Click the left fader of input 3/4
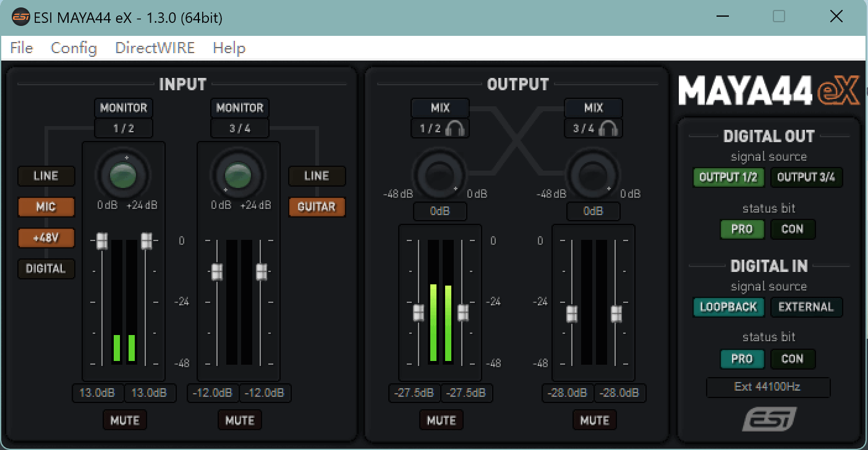This screenshot has height=450, width=868. pos(217,271)
